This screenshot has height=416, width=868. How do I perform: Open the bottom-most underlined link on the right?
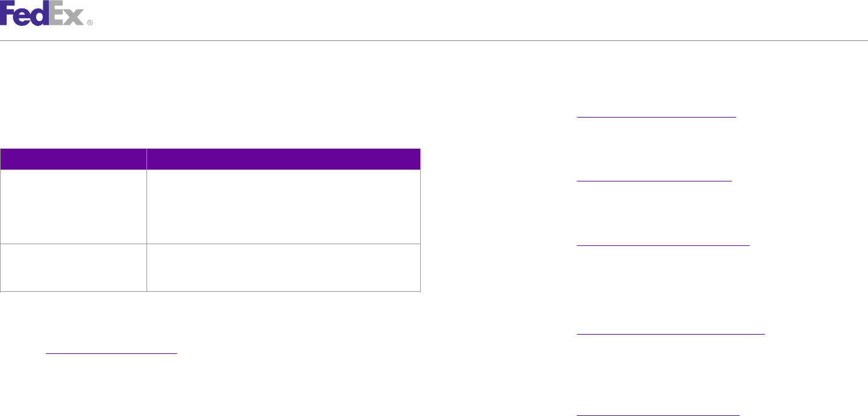(x=658, y=415)
